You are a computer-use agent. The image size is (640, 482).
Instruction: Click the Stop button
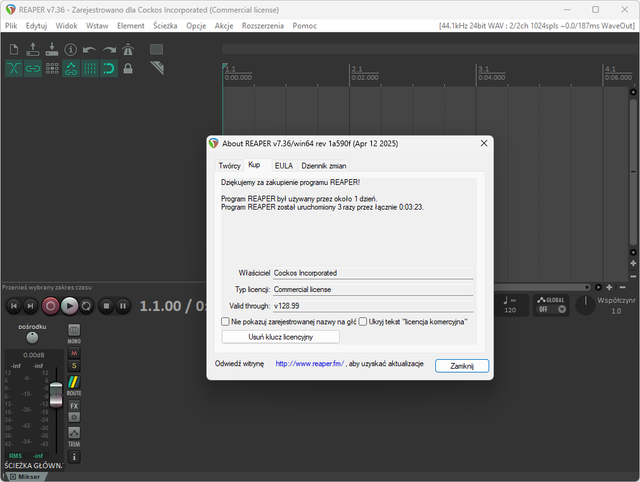tap(106, 306)
